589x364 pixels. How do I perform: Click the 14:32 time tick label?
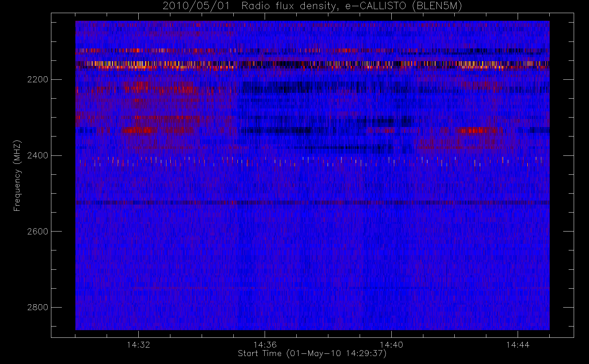coord(138,344)
